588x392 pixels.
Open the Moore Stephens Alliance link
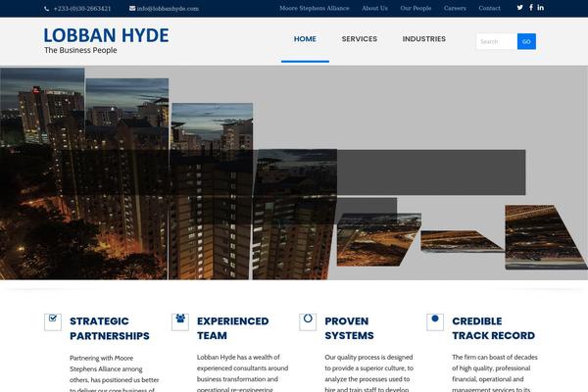(x=315, y=8)
